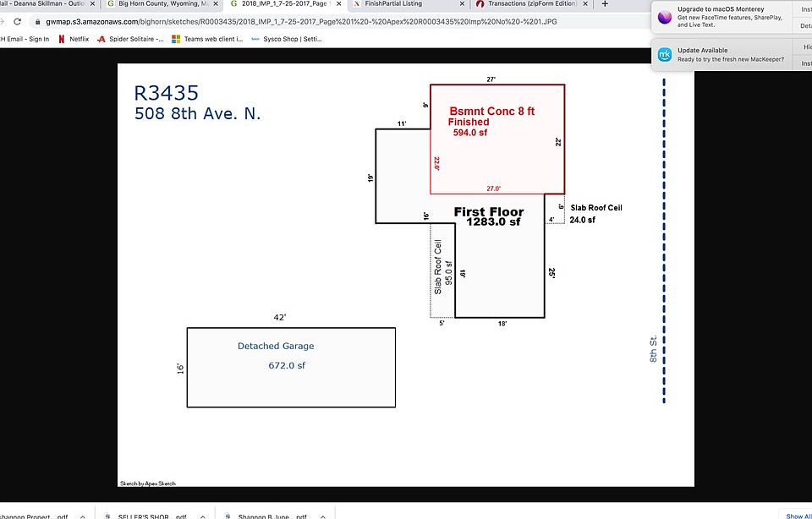Viewport: 812px width, 519px height.
Task: Click the Netflix bookmark icon
Action: point(62,39)
